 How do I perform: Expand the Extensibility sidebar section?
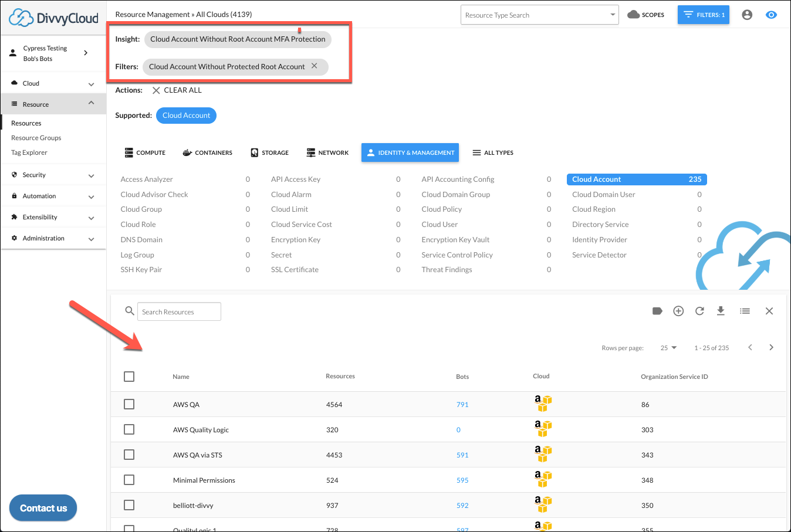click(53, 217)
